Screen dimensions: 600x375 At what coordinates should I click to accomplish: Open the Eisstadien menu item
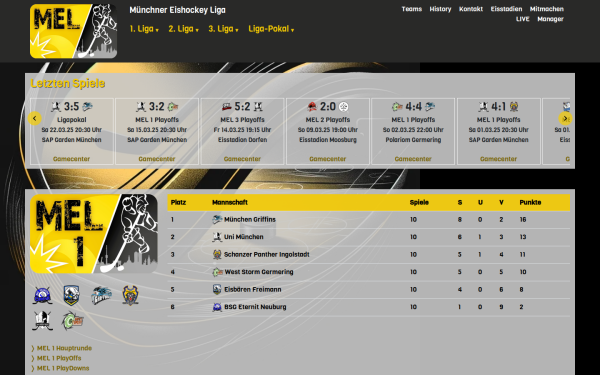[x=506, y=9]
